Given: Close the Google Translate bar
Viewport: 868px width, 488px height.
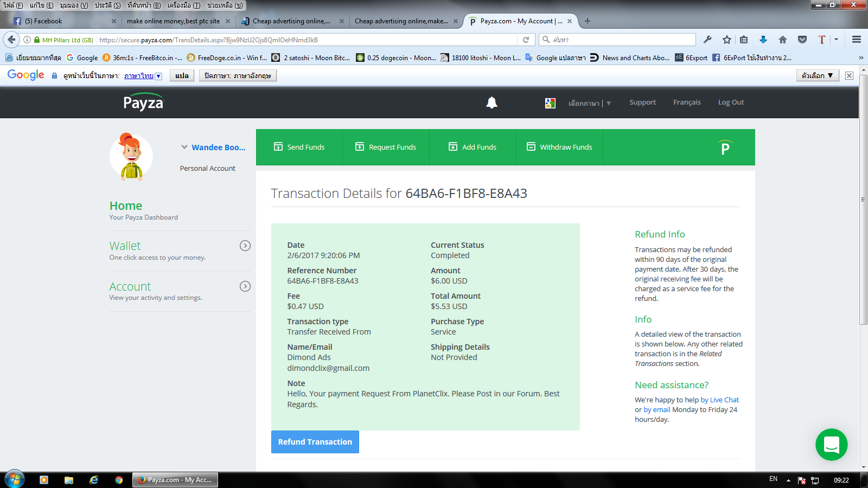Looking at the screenshot, I should point(850,75).
